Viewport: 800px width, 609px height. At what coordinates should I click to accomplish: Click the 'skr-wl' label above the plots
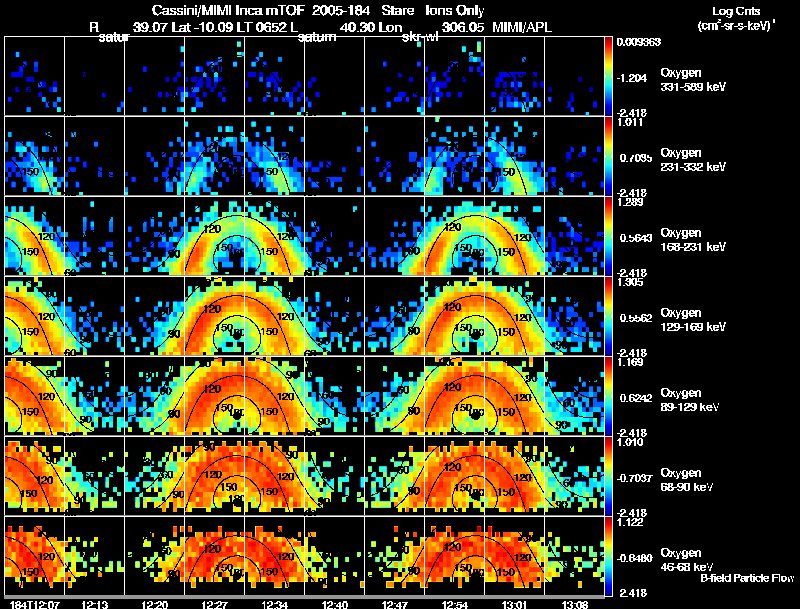pyautogui.click(x=420, y=37)
